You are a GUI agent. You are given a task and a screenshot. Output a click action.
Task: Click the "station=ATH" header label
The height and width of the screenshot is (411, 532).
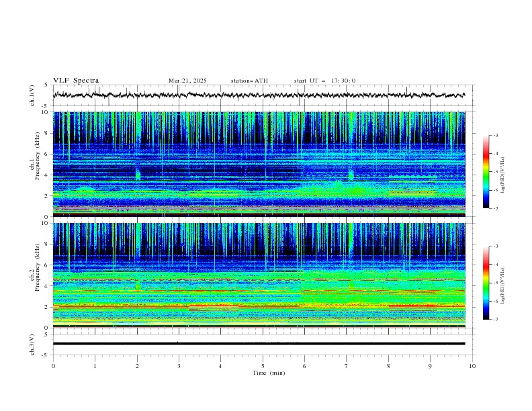(249, 81)
